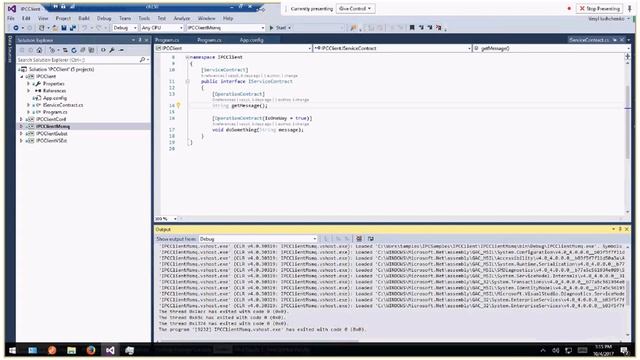Screen dimensions: 640x360
Task: Toggle Show All Files in Solution Explorer
Action: [91, 50]
